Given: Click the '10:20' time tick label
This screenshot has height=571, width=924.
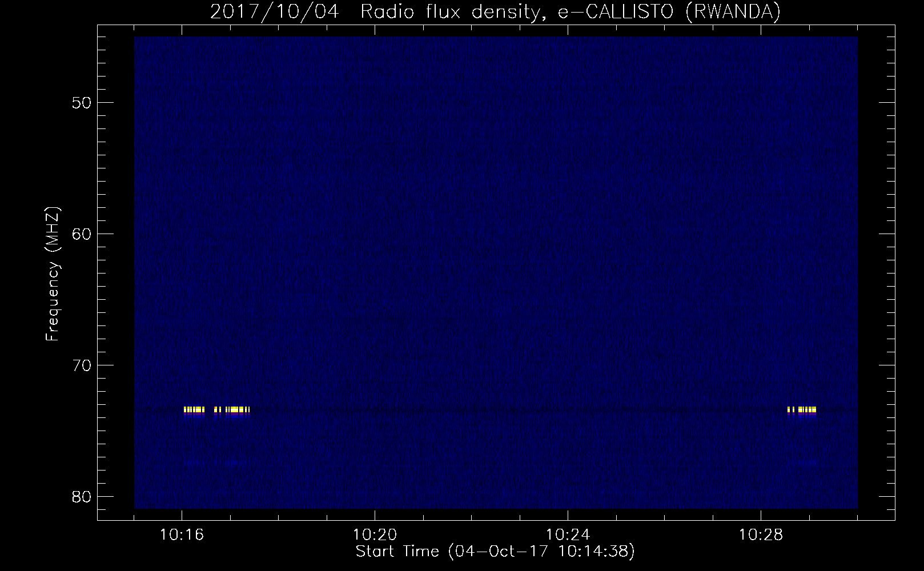Looking at the screenshot, I should (375, 535).
